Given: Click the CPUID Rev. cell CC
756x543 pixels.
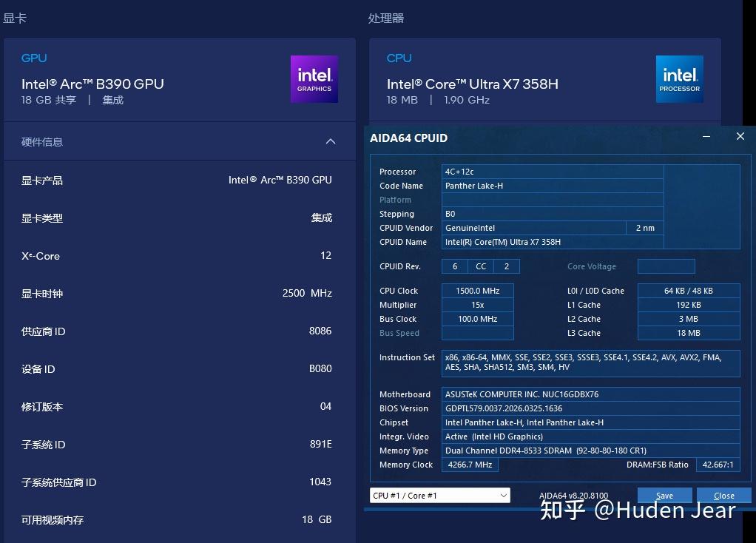Looking at the screenshot, I should (x=481, y=266).
